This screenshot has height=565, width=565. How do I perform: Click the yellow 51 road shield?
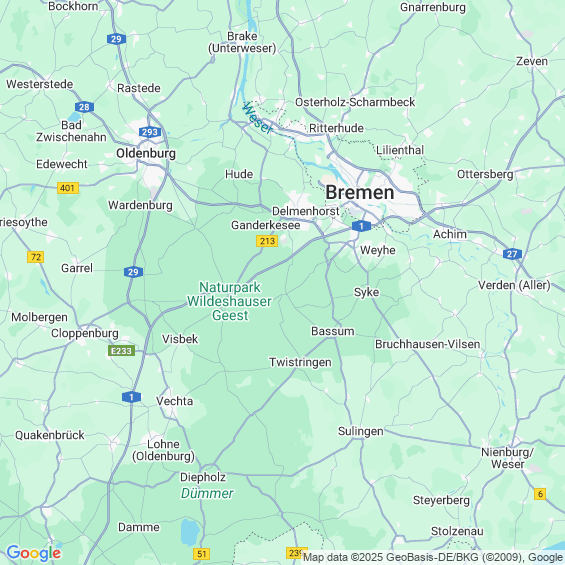coord(201,554)
